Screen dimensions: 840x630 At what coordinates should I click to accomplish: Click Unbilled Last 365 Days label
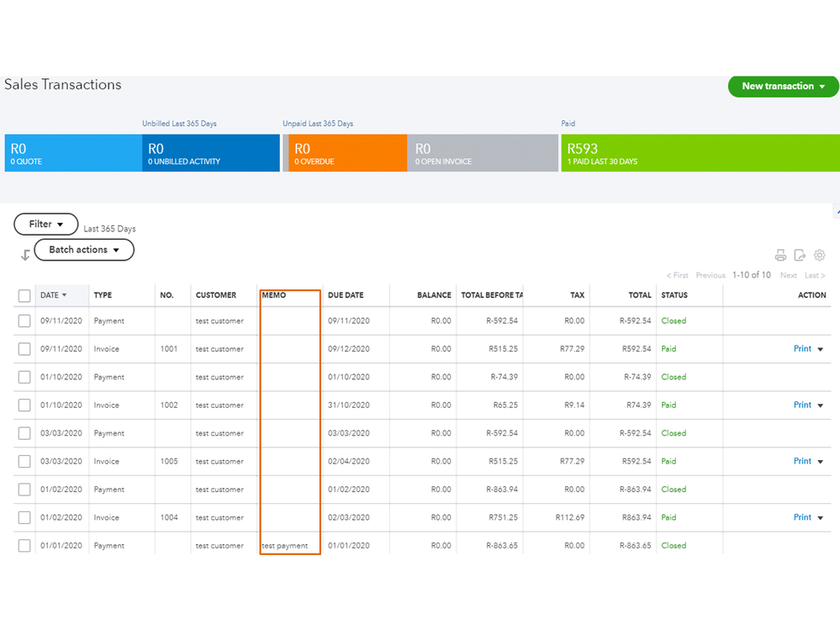[179, 123]
